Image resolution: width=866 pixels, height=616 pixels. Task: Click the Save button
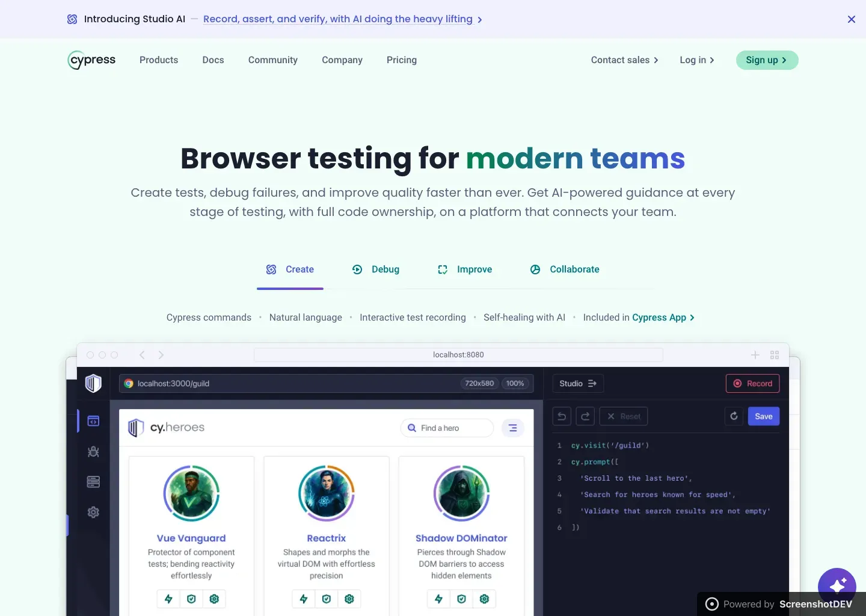point(764,416)
